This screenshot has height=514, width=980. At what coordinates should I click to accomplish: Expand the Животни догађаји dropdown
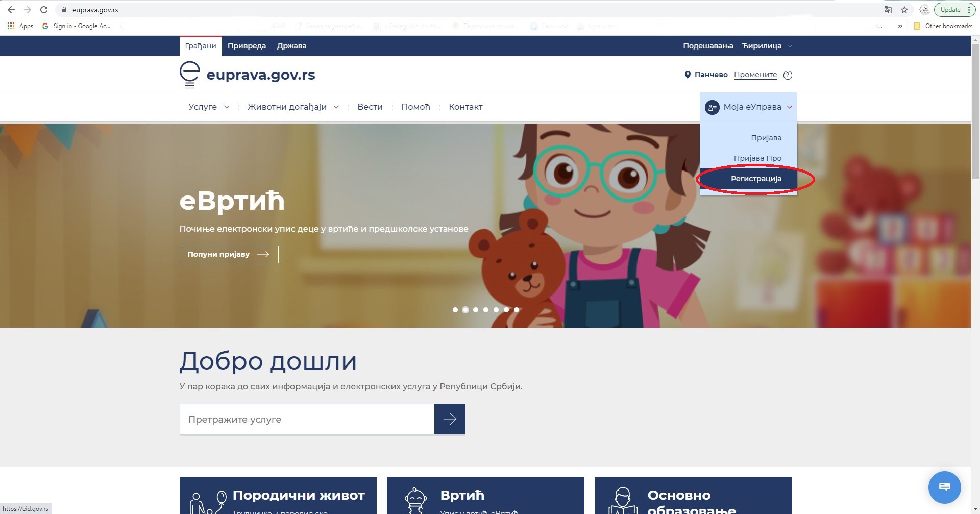tap(293, 107)
